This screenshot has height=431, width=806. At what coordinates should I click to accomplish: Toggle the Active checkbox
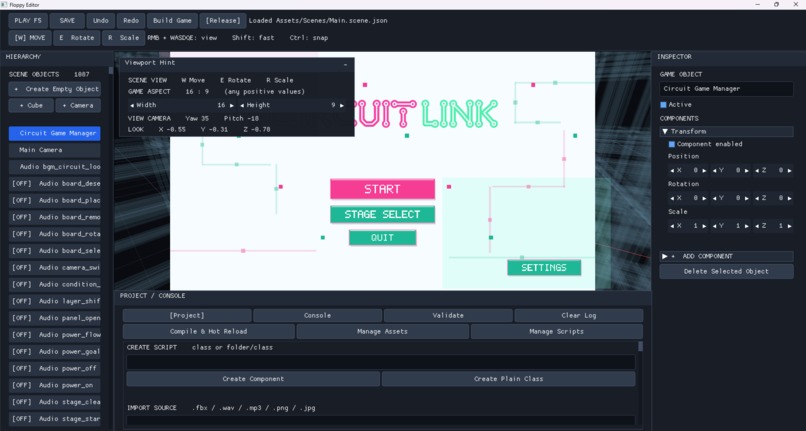[663, 105]
